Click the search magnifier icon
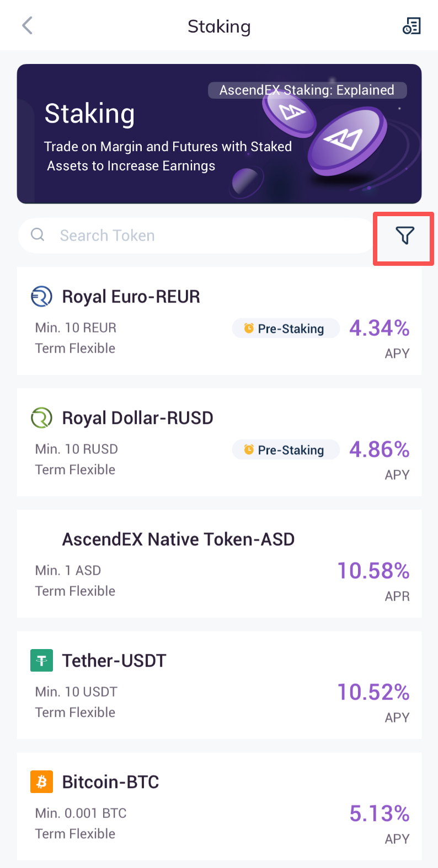 pos(38,235)
